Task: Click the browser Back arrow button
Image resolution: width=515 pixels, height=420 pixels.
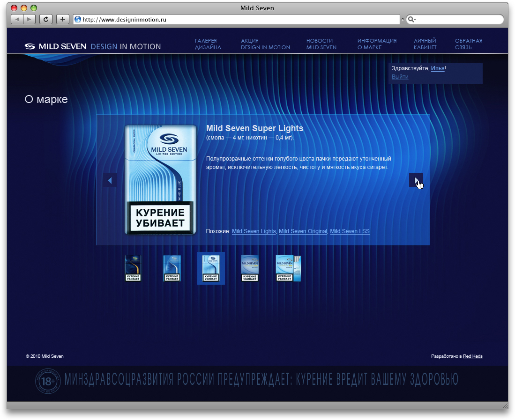Action: [17, 19]
